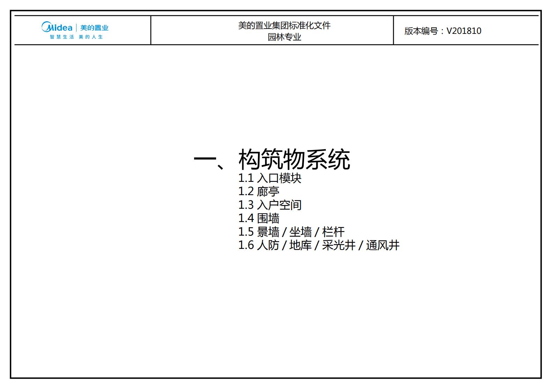Select list item '1.5 景墙 / 坐墙 / 栏杆'
This screenshot has width=554, height=392.
(291, 232)
